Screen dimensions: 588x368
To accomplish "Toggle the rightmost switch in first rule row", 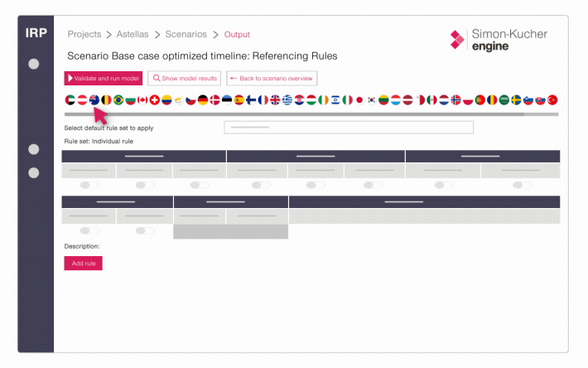I will click(521, 185).
